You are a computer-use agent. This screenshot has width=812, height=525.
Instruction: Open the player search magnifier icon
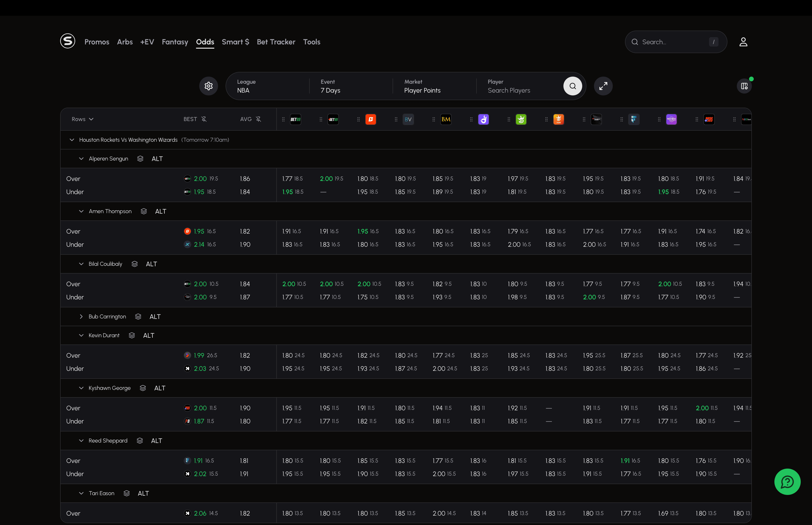coord(572,86)
